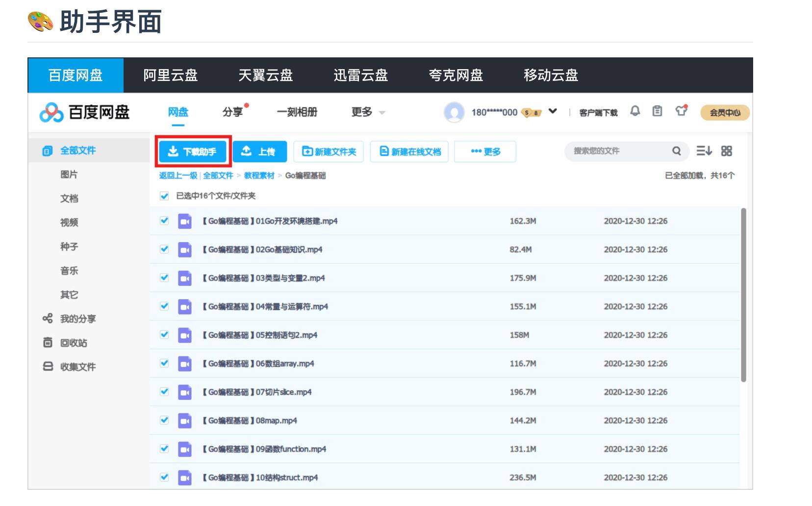Switch to the 百度网盘 tab
Screen dimensions: 812x506
click(x=76, y=75)
